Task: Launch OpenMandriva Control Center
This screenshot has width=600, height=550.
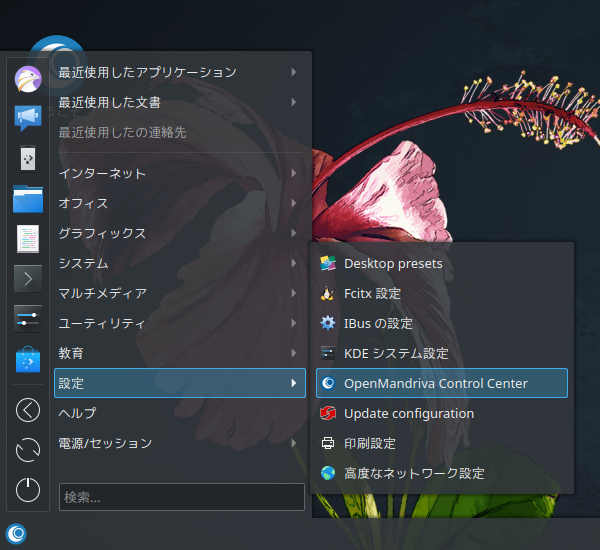Action: [442, 383]
